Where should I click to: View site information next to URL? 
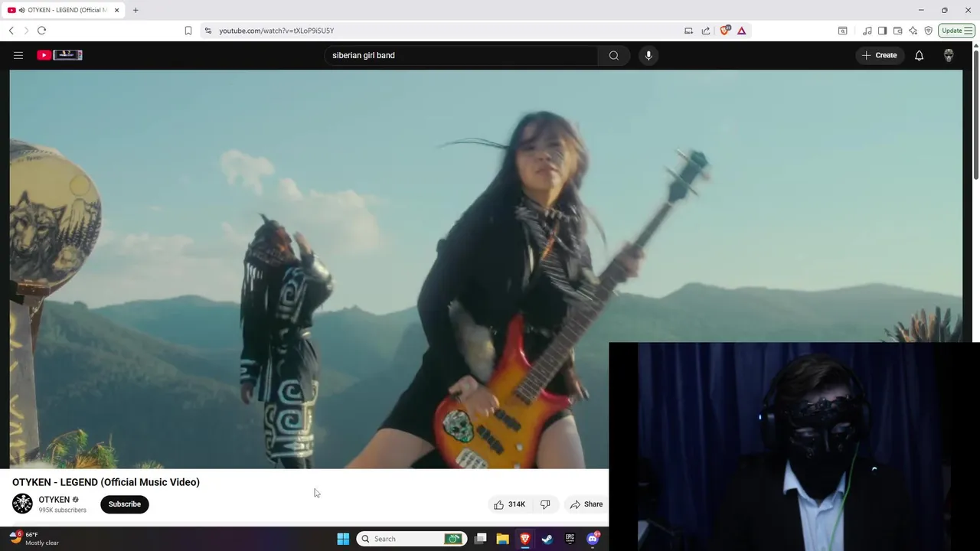point(207,31)
